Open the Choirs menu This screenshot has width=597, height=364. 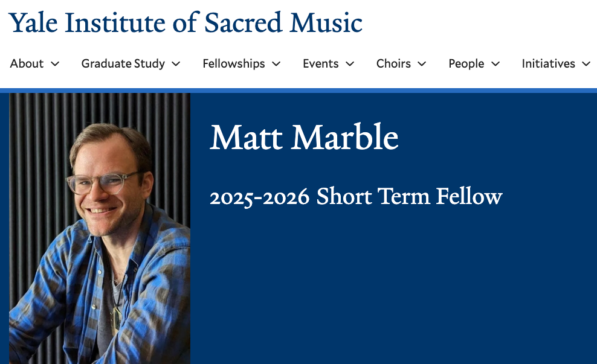393,63
